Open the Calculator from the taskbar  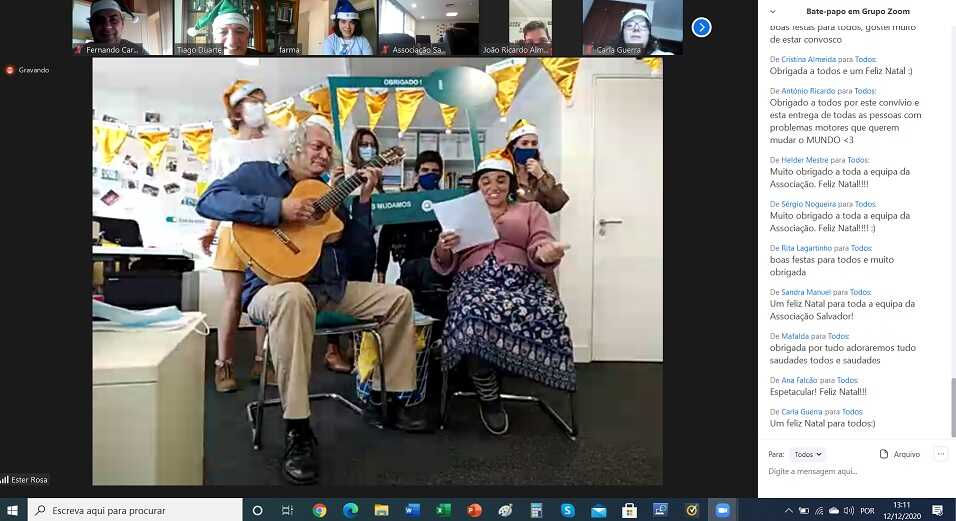pos(537,510)
